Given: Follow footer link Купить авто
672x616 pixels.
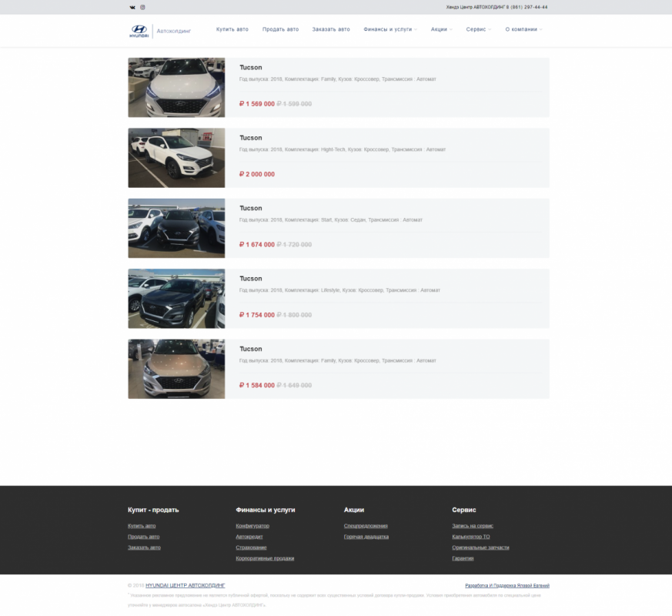Looking at the screenshot, I should [x=142, y=526].
